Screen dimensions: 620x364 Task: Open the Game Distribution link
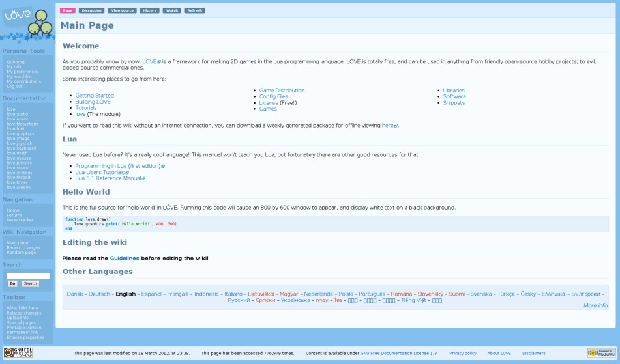(x=282, y=91)
